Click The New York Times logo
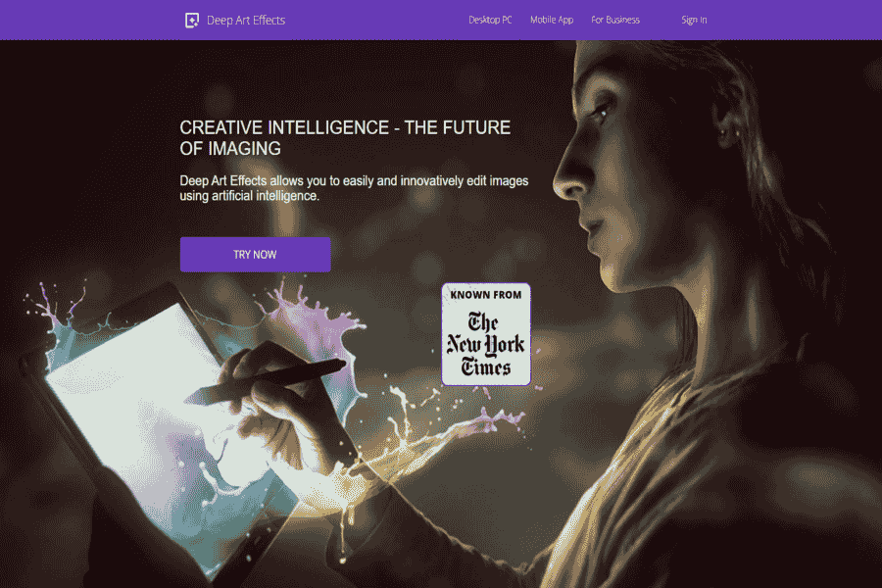Viewport: 882px width, 588px height. (x=486, y=343)
